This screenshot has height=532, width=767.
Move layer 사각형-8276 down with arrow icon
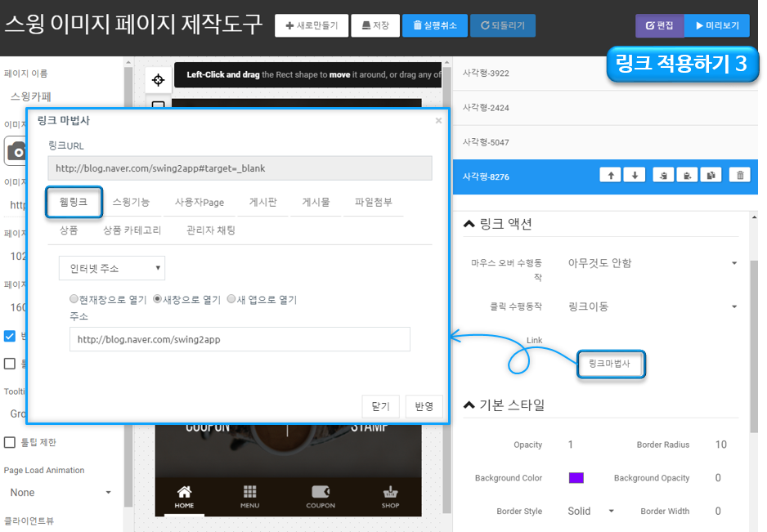634,175
